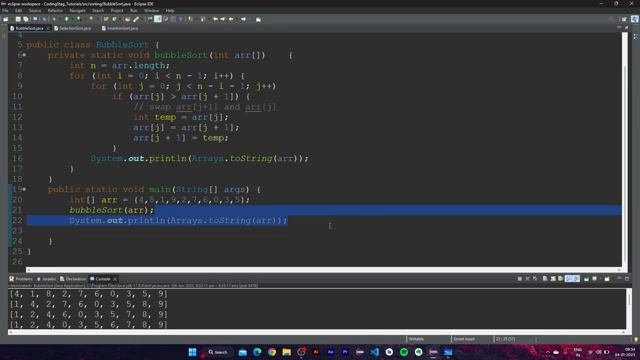Minimize the Console panel
The width and height of the screenshot is (640, 360).
coord(619,279)
